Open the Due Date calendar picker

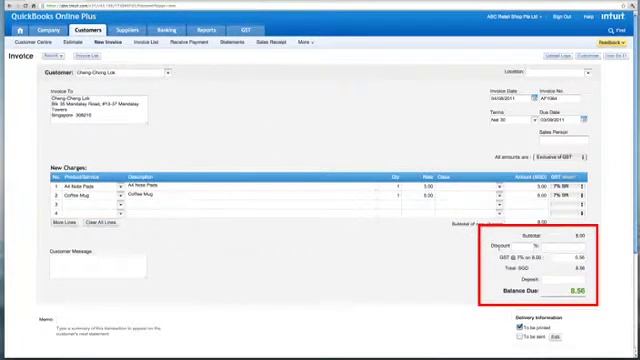584,119
